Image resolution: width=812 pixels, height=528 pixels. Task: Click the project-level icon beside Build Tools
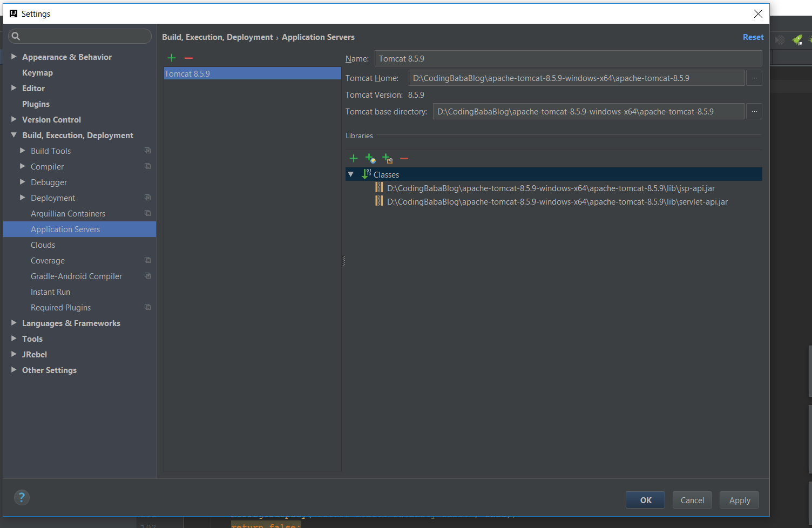tap(147, 151)
